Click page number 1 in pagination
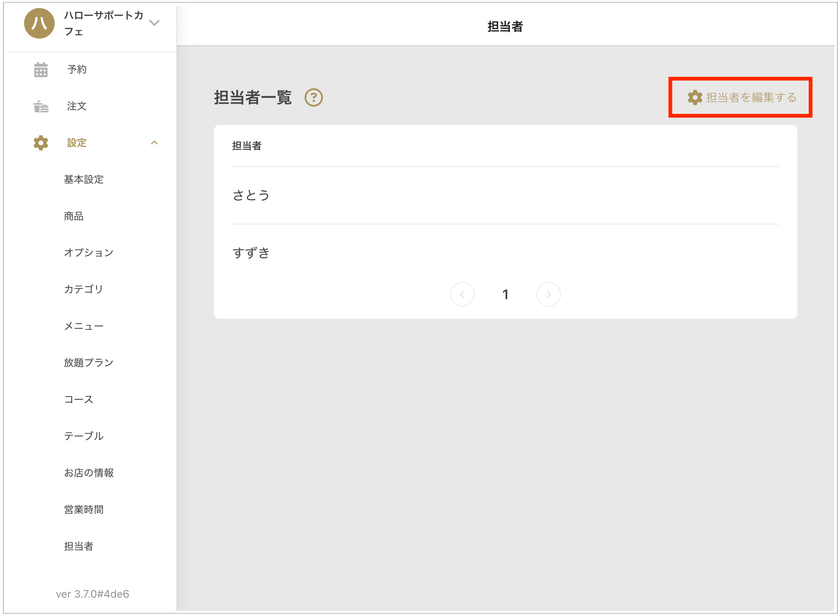 (x=505, y=294)
